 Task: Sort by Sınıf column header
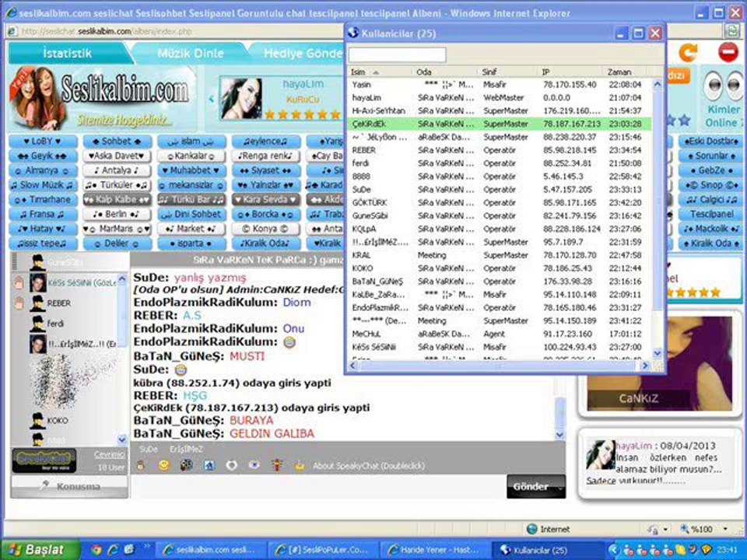[508, 72]
